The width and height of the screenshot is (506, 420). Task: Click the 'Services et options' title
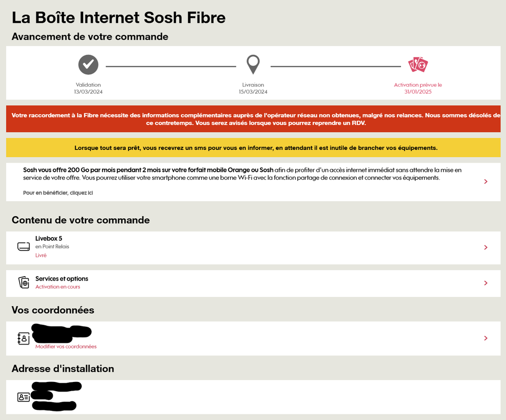[62, 279]
